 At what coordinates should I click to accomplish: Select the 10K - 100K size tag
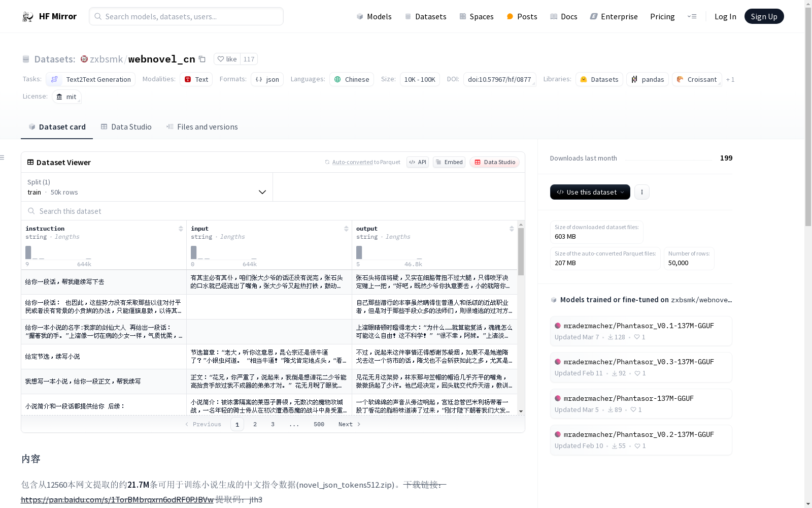420,79
